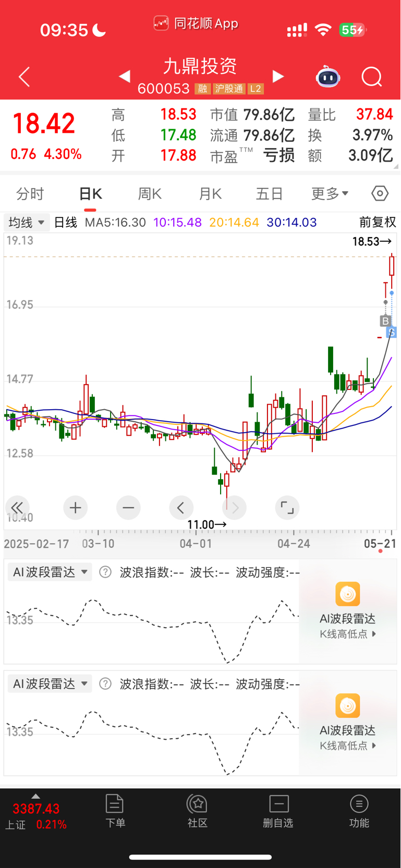Screen dimensions: 401x868
Task: Tap the 11.00 low price label
Action: tap(206, 524)
